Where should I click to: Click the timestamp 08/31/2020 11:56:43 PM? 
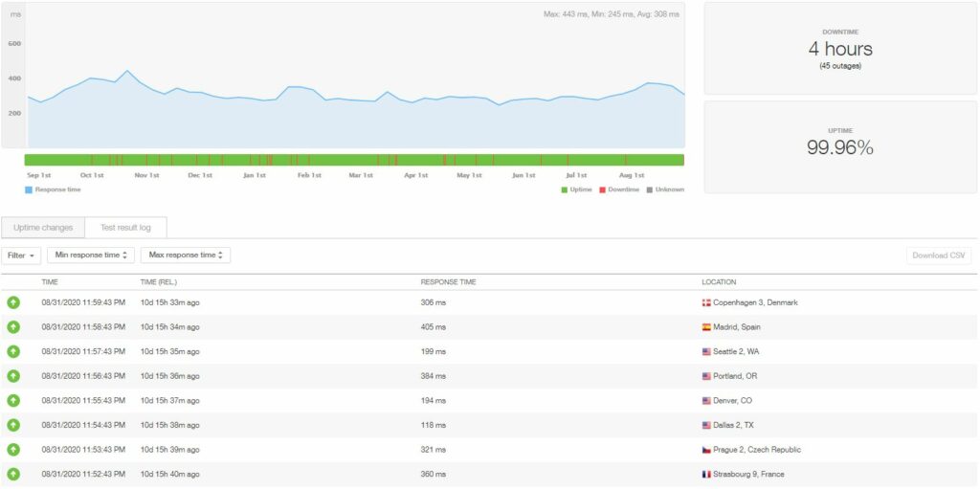pyautogui.click(x=83, y=376)
